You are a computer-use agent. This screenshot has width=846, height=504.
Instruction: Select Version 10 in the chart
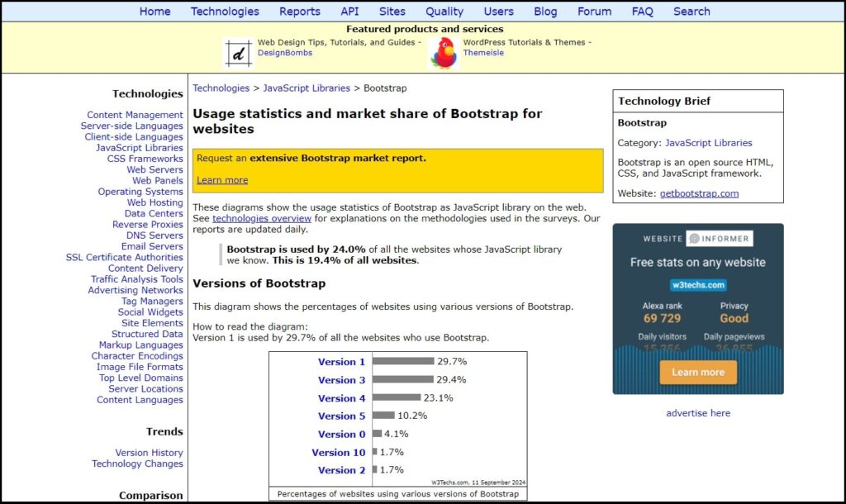click(338, 453)
